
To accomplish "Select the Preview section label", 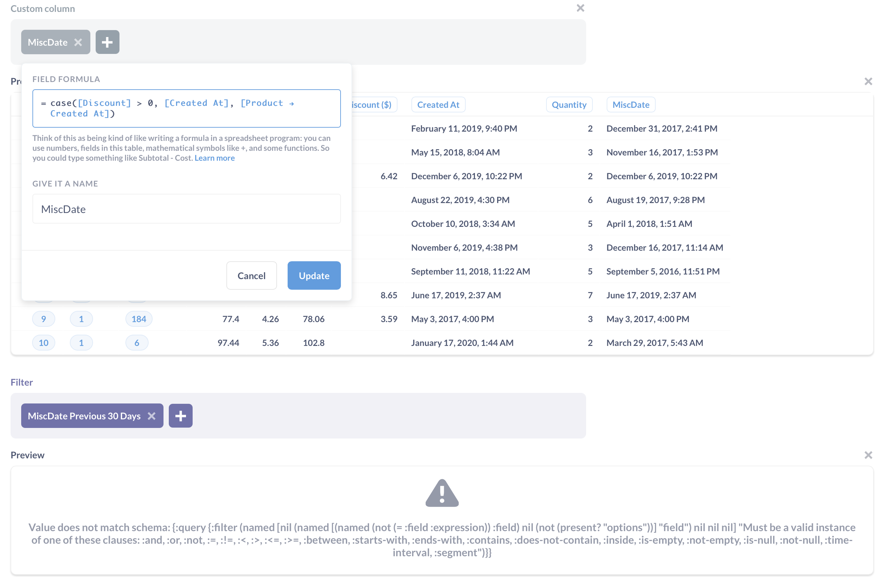I will click(x=27, y=455).
